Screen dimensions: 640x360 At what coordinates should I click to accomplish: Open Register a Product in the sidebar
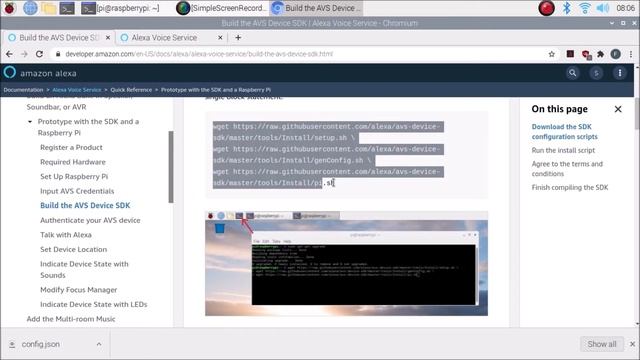click(71, 147)
